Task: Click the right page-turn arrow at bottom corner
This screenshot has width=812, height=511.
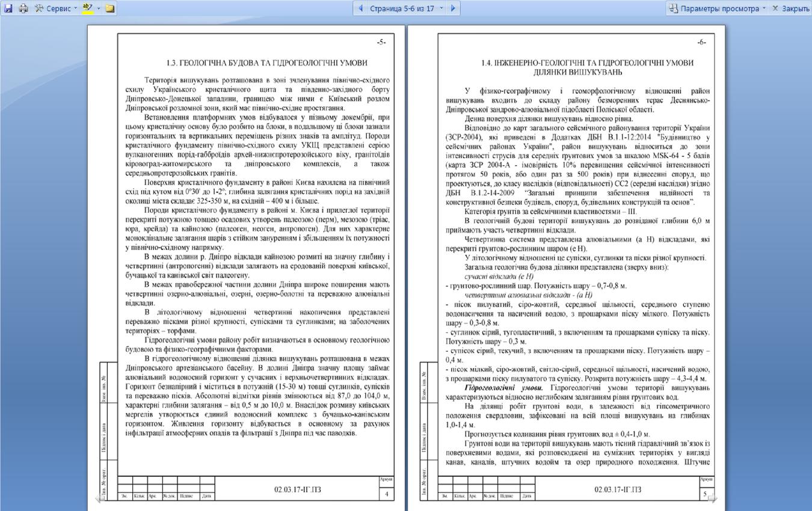Action: click(x=712, y=498)
